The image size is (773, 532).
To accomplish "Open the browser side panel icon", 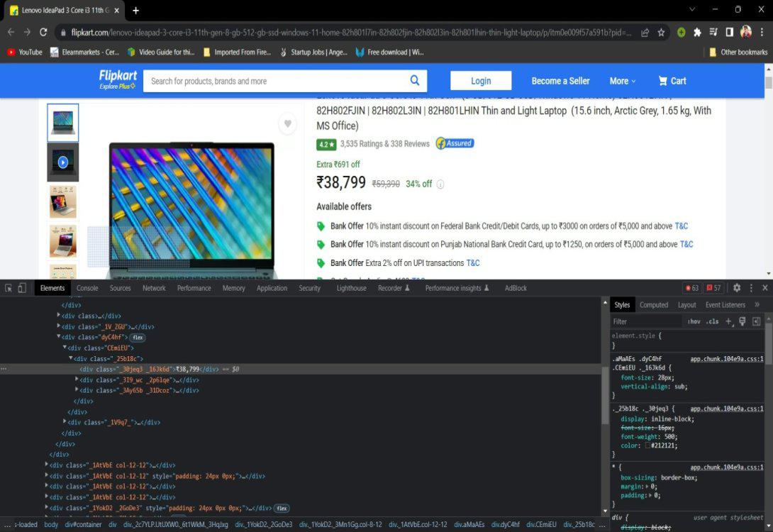I will pyautogui.click(x=730, y=33).
